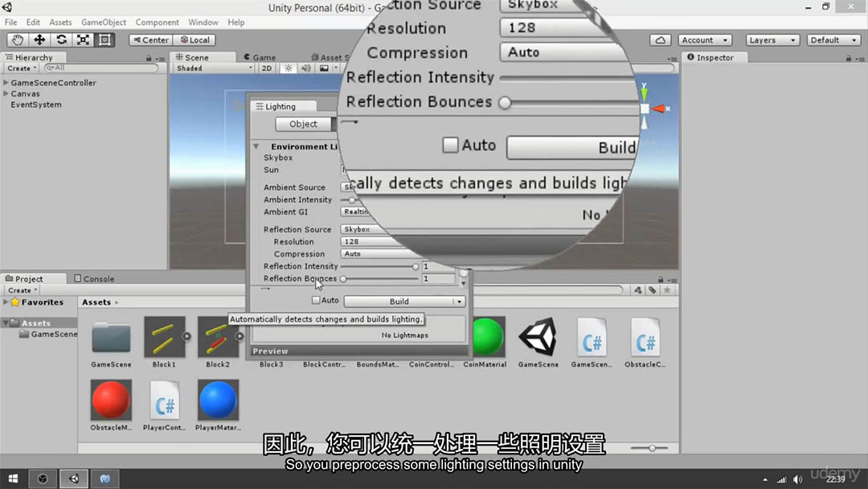
Task: Open scene effects image dropdown
Action: [328, 68]
